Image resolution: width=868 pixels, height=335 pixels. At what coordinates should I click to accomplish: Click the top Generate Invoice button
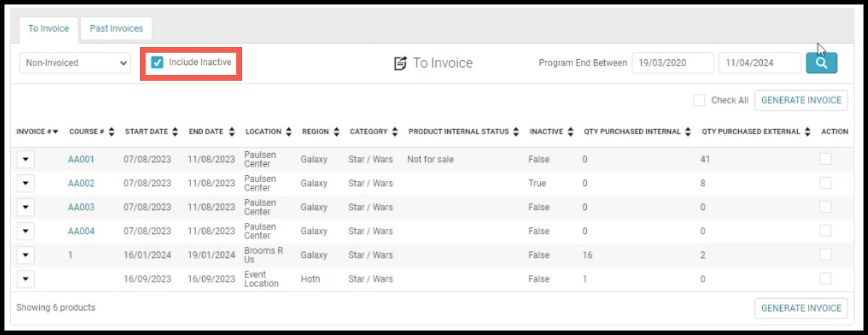click(801, 100)
